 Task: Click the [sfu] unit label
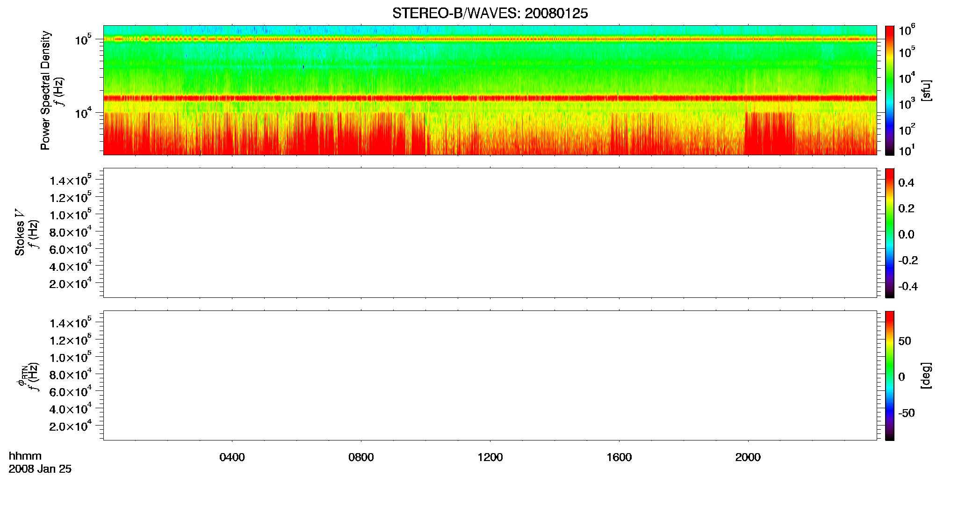(x=926, y=90)
